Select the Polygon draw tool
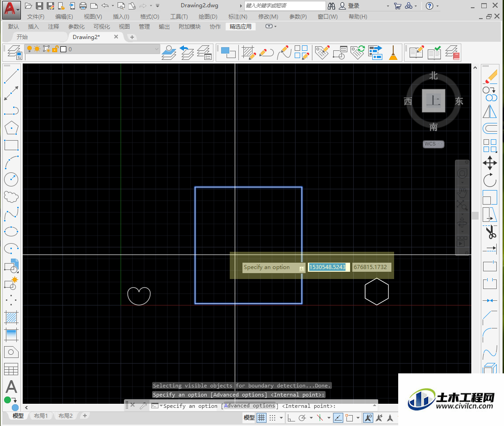 (x=11, y=127)
